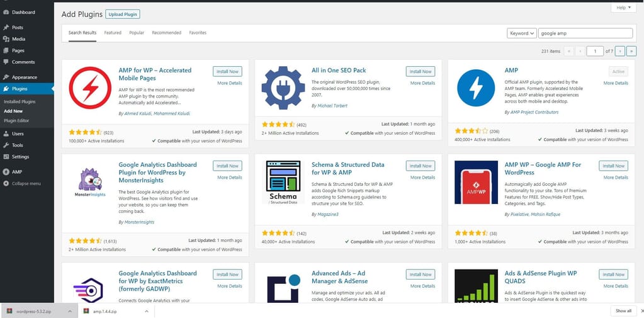Screen dimensions: 644x318
Task: Open Michael Torbert author link
Action: [x=332, y=106]
